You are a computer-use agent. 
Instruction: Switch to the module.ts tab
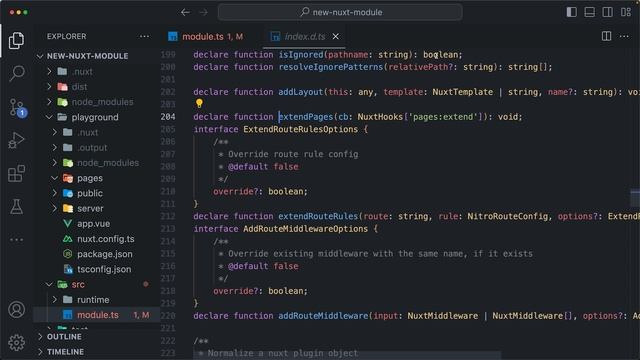click(x=206, y=37)
